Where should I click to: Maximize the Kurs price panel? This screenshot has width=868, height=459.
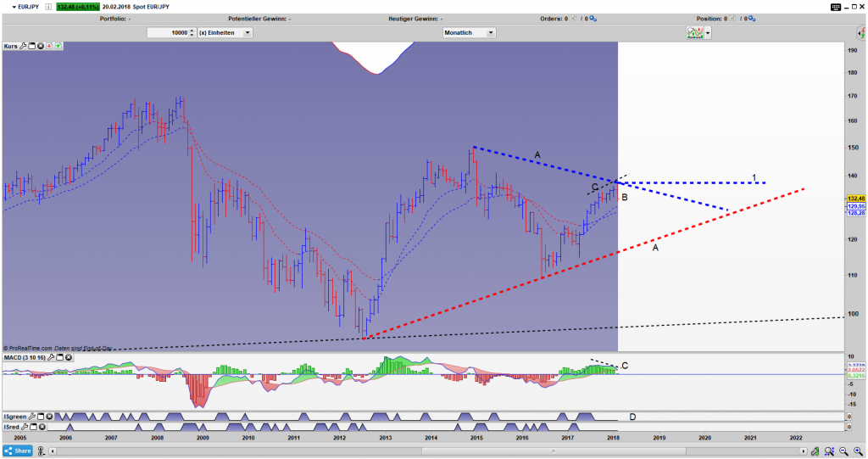pos(32,46)
